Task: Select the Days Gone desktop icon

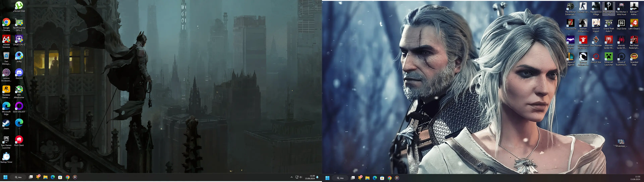Action: point(622,24)
